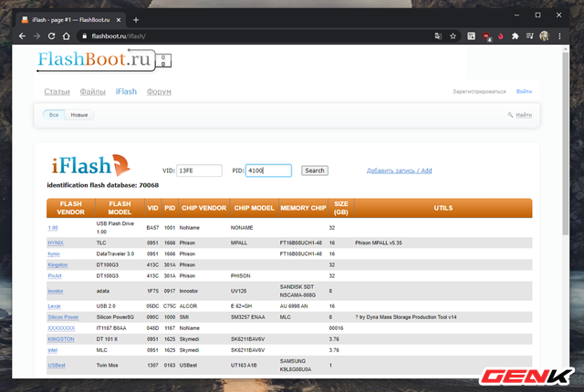The width and height of the screenshot is (584, 392).
Task: Select the Все filter tab
Action: [54, 115]
